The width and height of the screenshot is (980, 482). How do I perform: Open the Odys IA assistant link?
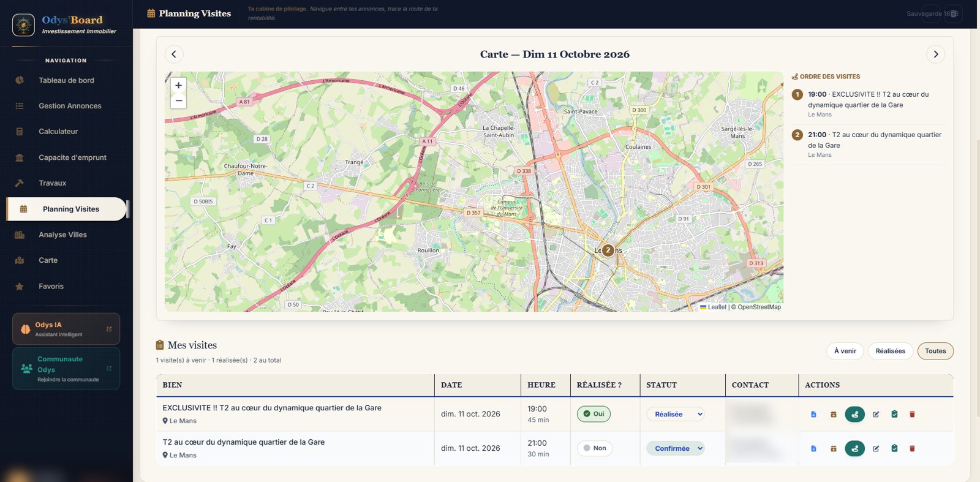pyautogui.click(x=66, y=329)
